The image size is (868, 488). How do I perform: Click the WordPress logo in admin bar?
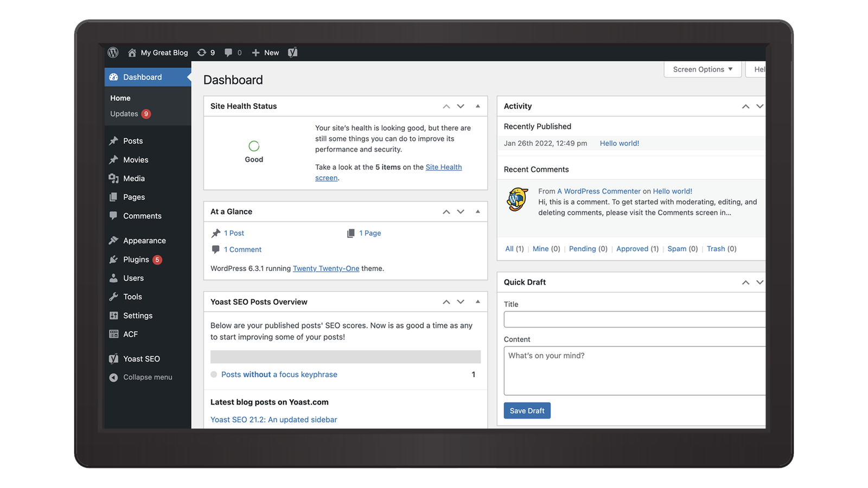pos(113,53)
